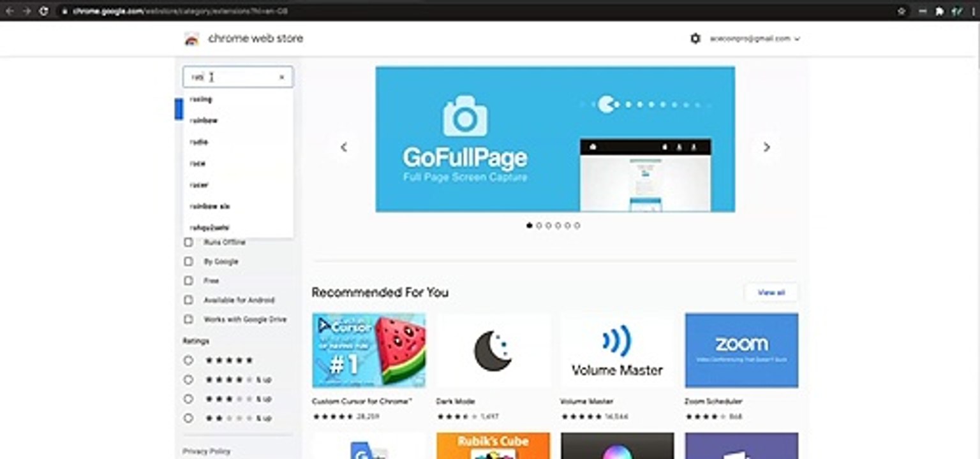Open the account email dropdown
This screenshot has height=459, width=980.
pyautogui.click(x=755, y=38)
